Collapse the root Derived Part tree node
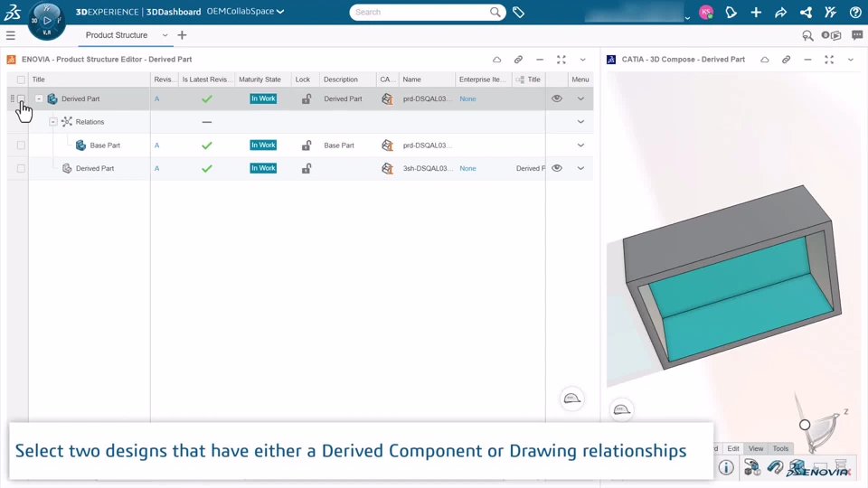This screenshot has height=488, width=868. 39,99
